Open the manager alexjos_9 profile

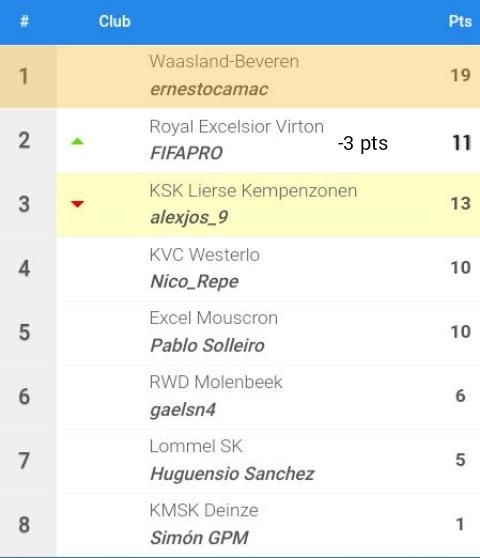[x=189, y=217]
